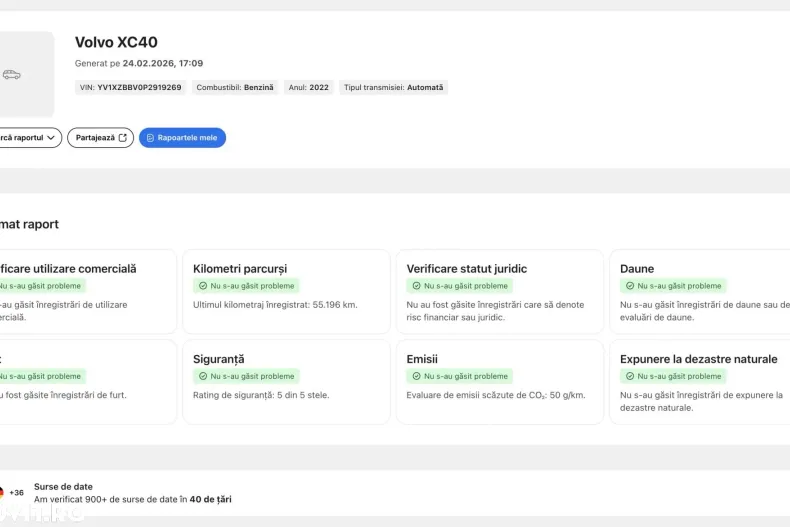Open the Emisii report card
790x527 pixels.
(499, 381)
